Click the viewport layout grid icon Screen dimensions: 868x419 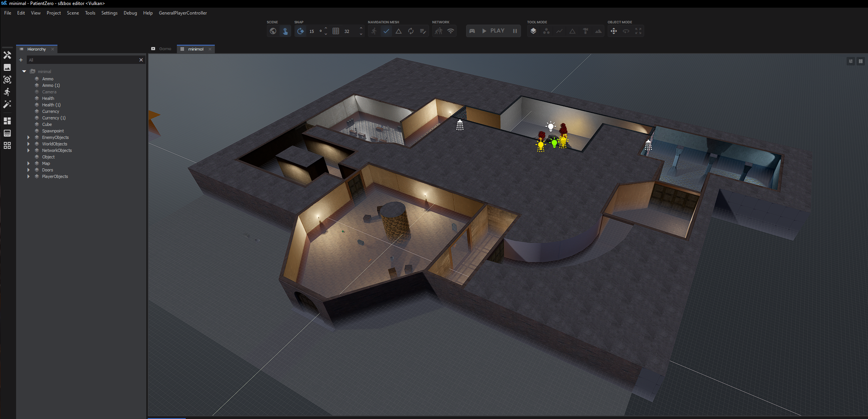[x=861, y=61]
